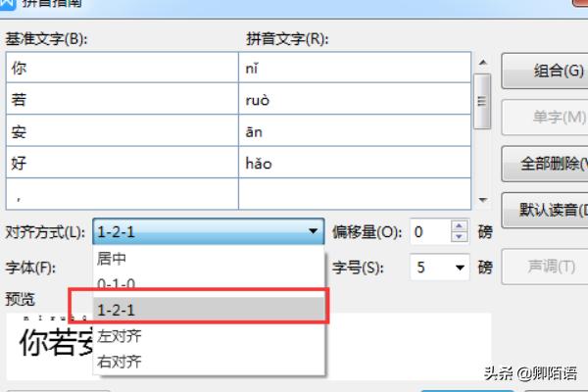Select 居中 in alignment list

pyautogui.click(x=209, y=259)
